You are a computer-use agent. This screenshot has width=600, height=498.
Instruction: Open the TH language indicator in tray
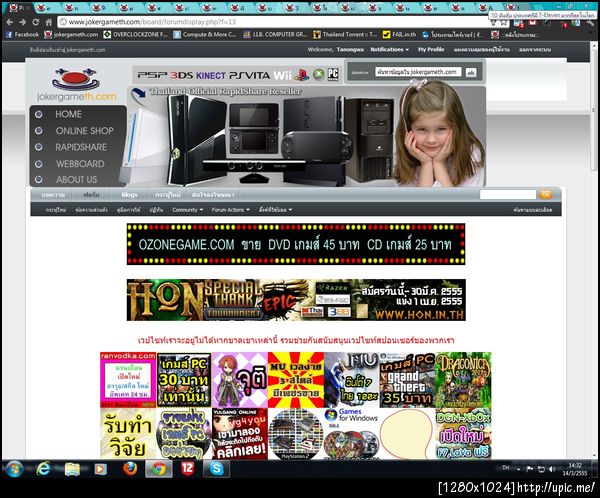[505, 468]
